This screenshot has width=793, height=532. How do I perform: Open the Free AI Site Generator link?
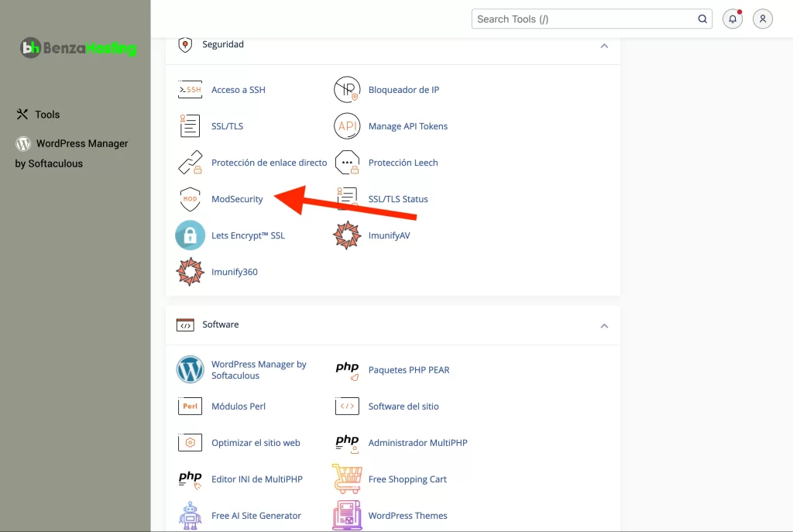point(256,515)
